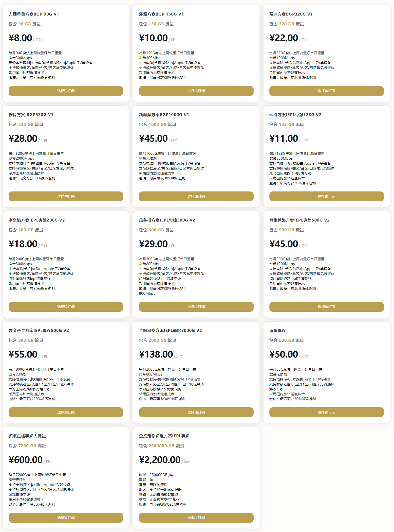The image size is (394, 532).
Task: Click the ¥138.00 price of 金鉆鳳梨方案
Action: click(156, 354)
